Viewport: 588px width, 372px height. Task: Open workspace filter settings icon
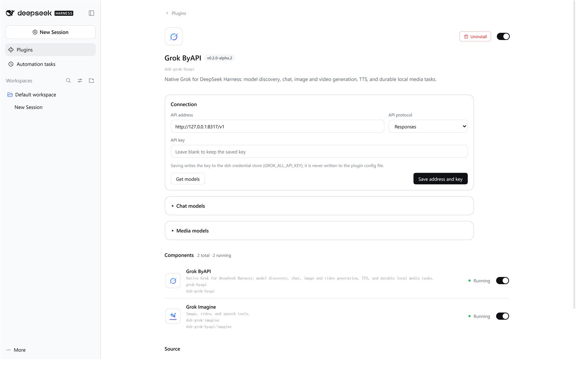pyautogui.click(x=80, y=81)
